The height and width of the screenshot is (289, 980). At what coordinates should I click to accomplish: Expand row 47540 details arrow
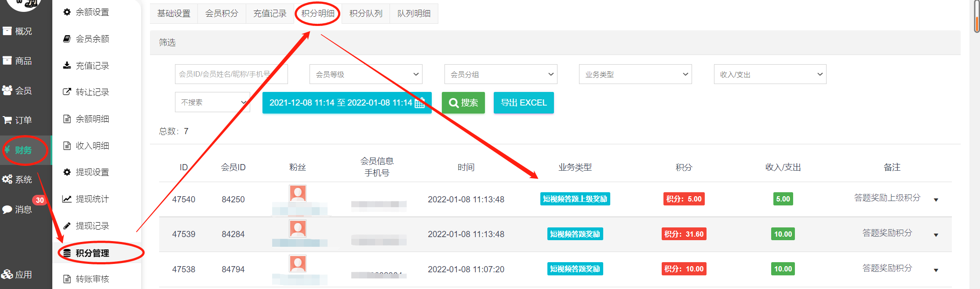(936, 200)
